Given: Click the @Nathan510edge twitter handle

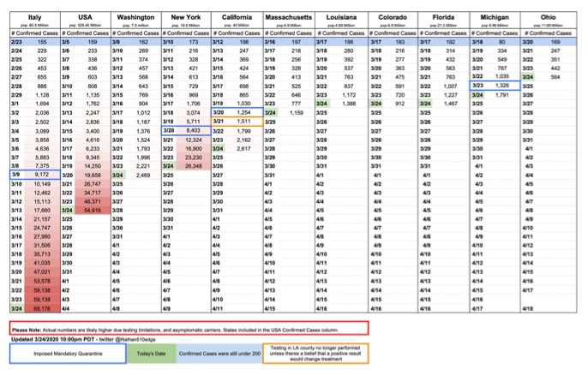Looking at the screenshot, I should coord(135,339).
